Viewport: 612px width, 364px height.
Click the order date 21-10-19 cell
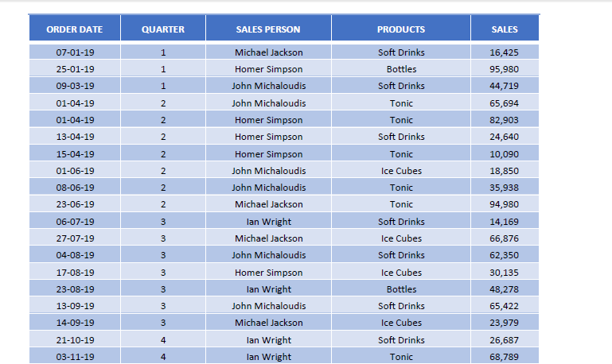75,340
